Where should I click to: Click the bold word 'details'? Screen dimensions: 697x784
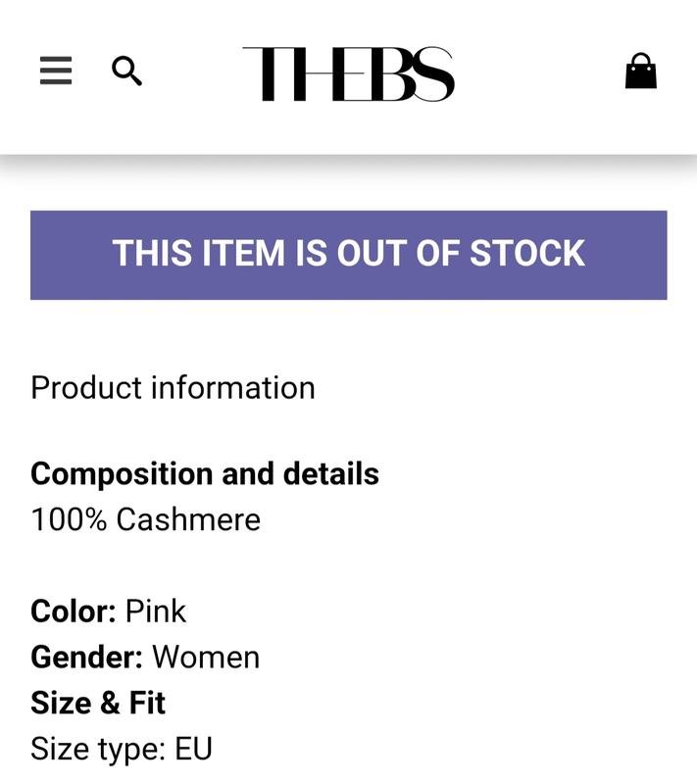(331, 474)
